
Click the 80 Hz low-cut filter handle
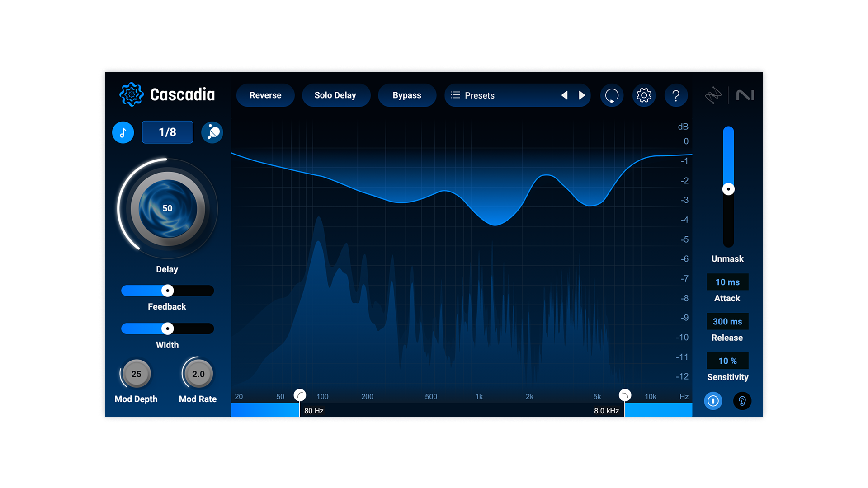300,395
